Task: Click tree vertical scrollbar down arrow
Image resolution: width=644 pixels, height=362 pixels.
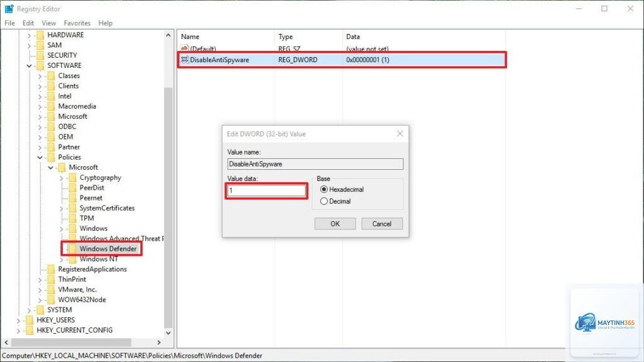Action: 168,332
